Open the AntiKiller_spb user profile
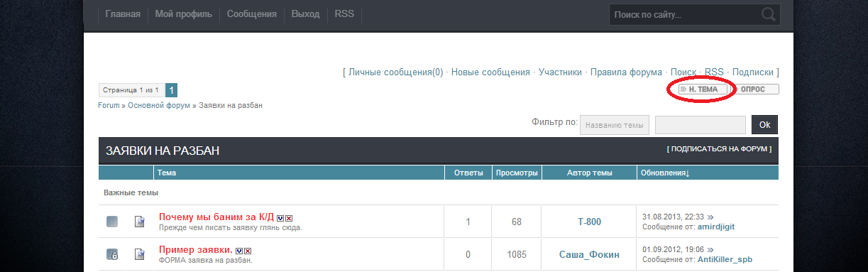This screenshot has width=868, height=272. (725, 259)
